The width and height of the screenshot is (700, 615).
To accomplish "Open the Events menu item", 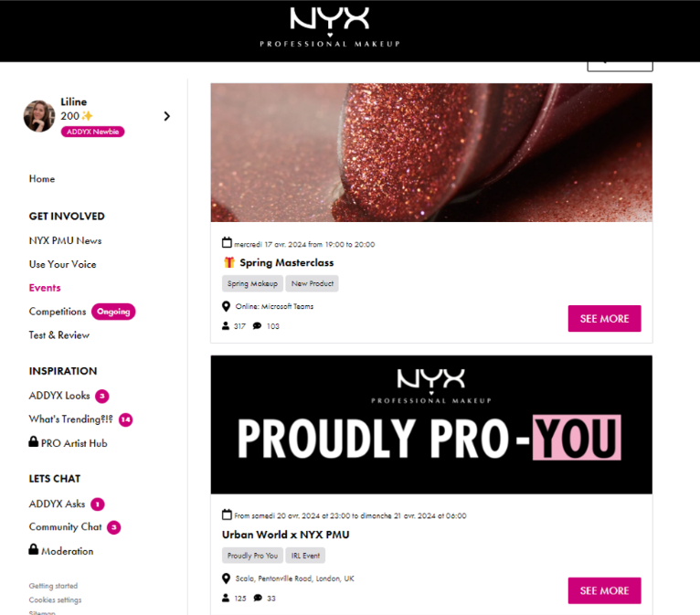I will click(x=45, y=288).
